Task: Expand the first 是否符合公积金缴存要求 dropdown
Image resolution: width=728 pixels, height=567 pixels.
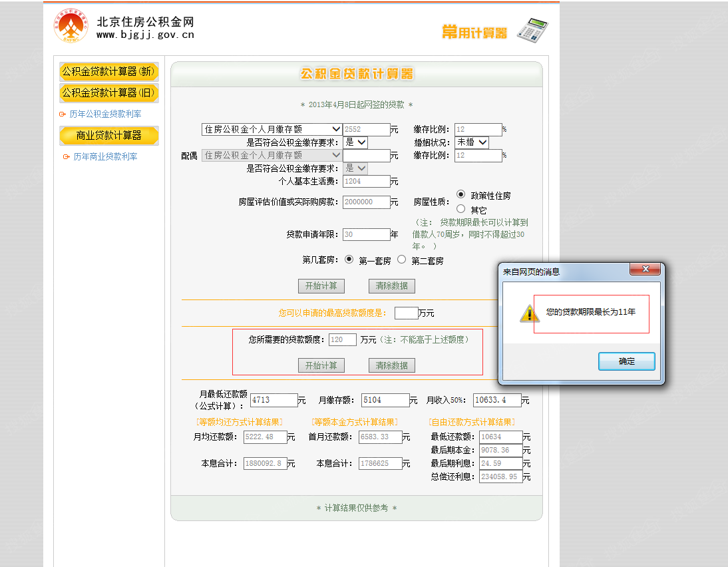Action: coord(356,142)
